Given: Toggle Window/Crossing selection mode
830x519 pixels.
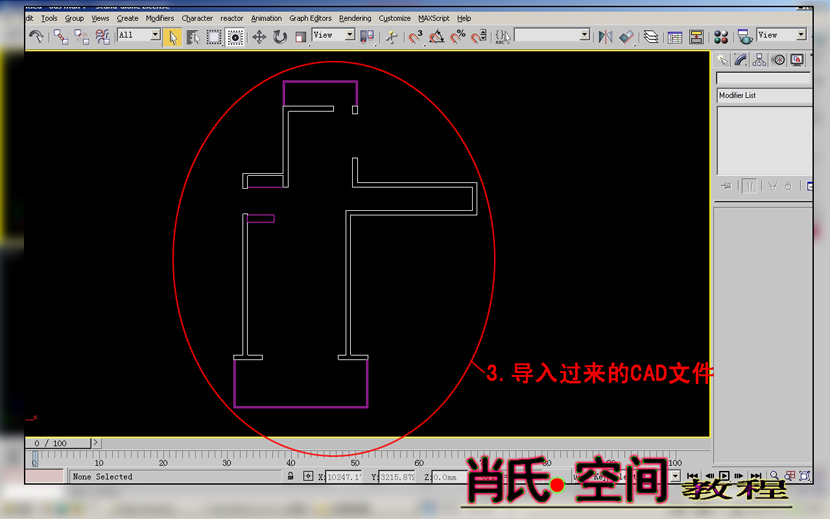Looking at the screenshot, I should (x=234, y=37).
